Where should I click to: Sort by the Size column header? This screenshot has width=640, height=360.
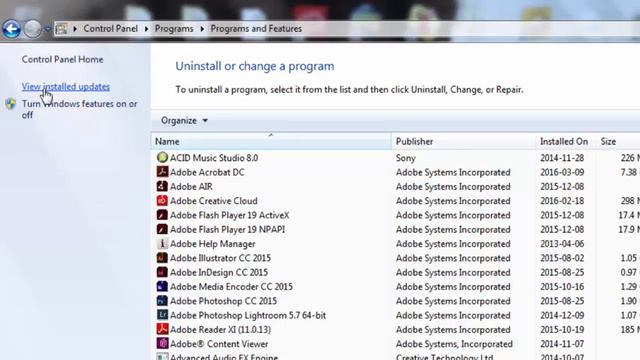[x=618, y=141]
